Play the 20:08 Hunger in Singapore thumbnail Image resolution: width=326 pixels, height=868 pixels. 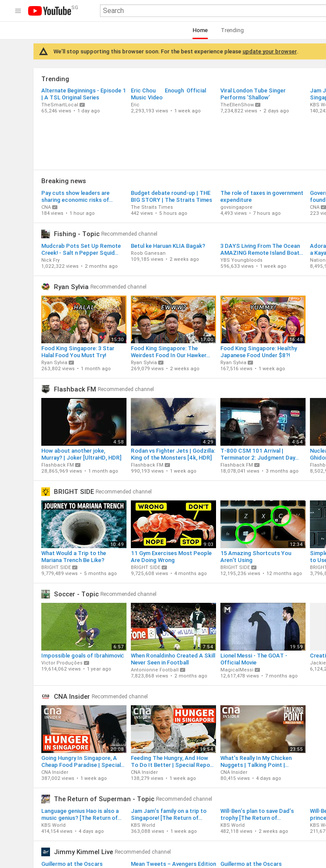tap(84, 729)
